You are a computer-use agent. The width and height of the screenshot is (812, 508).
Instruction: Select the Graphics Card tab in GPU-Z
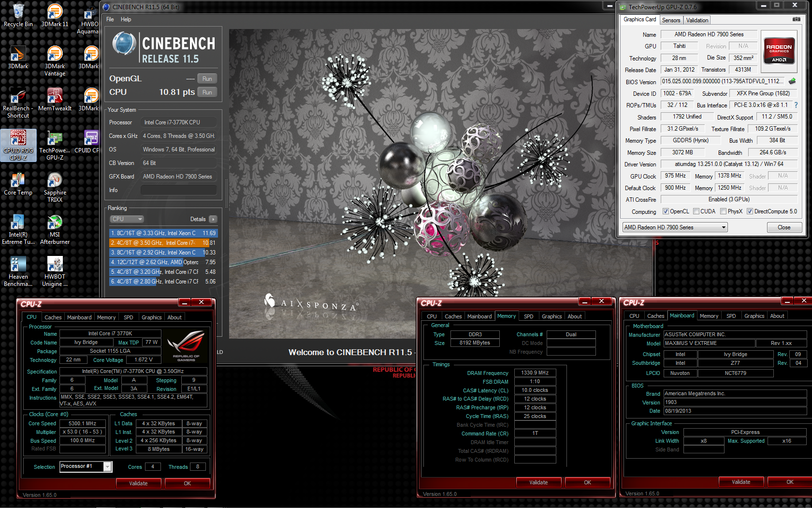point(640,19)
